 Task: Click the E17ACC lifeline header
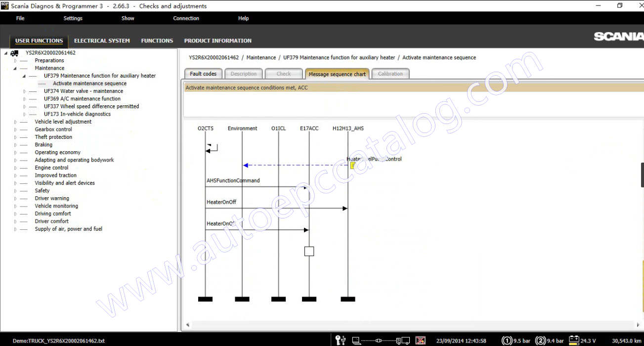[x=309, y=129]
